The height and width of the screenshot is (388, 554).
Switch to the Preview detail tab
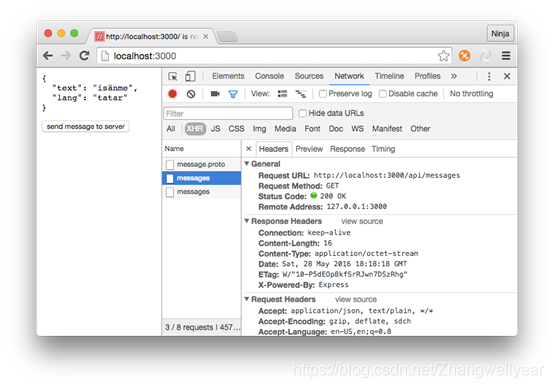(x=309, y=149)
